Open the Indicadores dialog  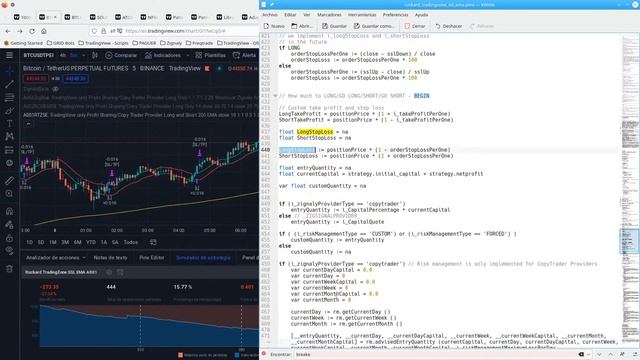162,55
